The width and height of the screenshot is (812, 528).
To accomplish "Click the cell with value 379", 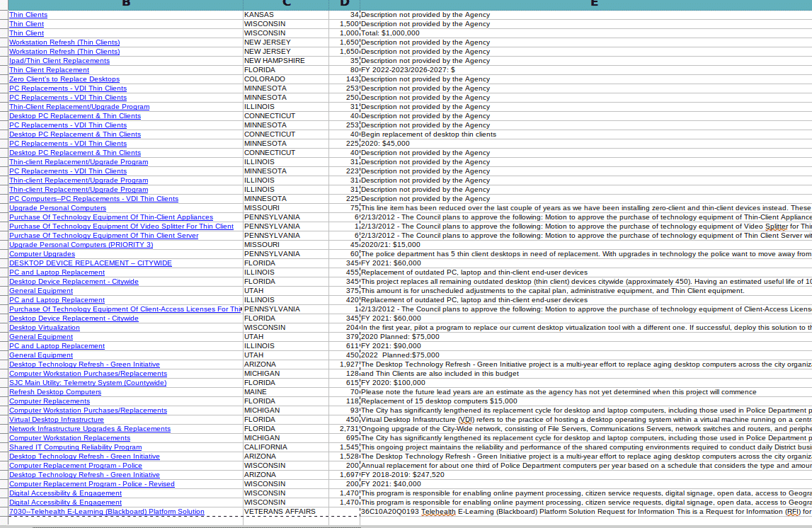I will point(344,337).
